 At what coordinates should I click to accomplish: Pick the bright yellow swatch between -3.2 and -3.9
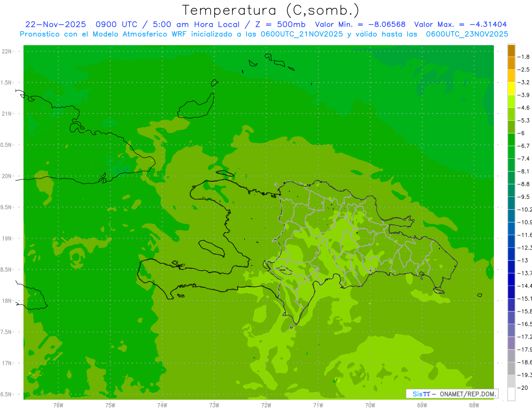click(511, 89)
